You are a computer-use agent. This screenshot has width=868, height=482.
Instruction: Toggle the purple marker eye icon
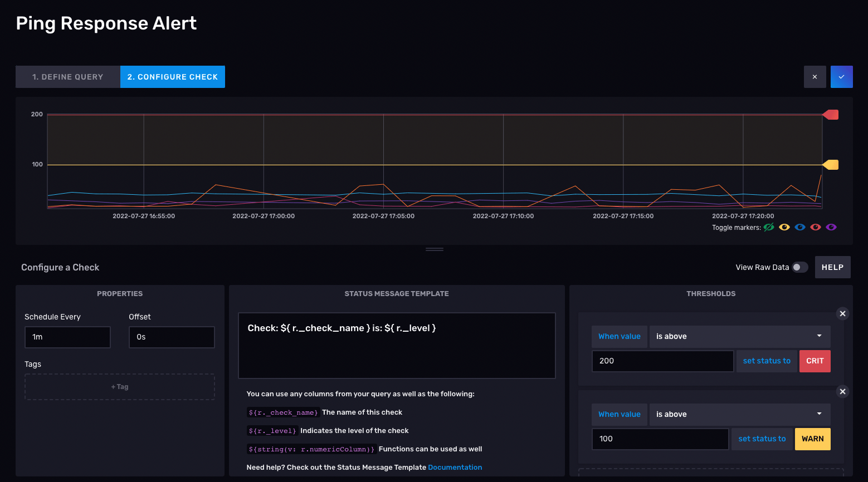(x=831, y=227)
